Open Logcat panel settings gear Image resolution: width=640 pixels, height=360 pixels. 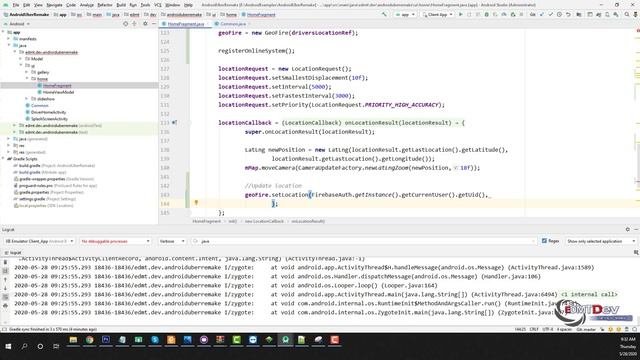628,229
